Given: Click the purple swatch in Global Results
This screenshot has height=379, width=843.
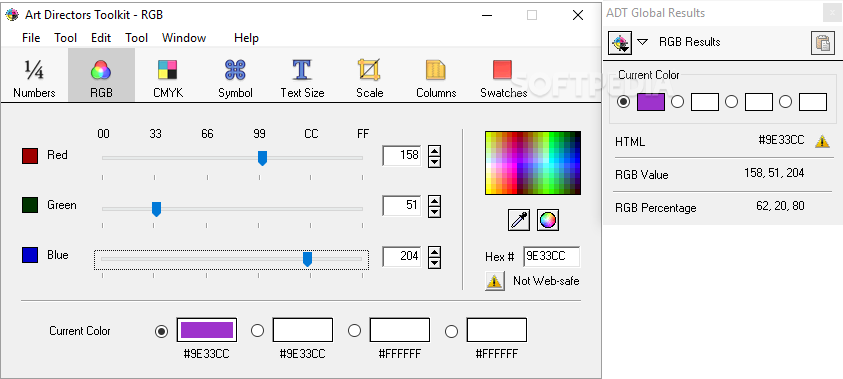Looking at the screenshot, I should [651, 102].
